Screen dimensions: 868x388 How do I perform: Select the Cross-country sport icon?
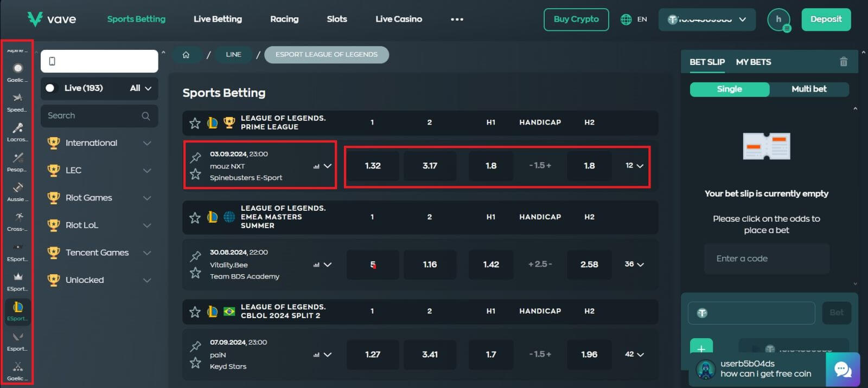18,217
